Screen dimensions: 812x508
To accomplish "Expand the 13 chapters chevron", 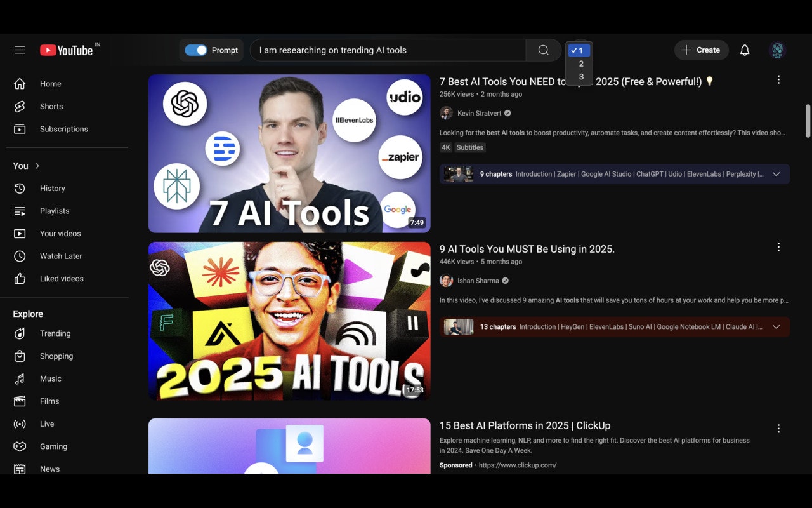I will click(776, 327).
